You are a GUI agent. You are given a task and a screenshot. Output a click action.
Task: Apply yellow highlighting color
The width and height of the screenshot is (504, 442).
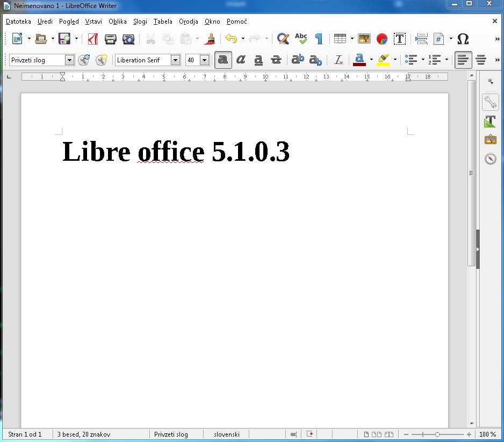(x=383, y=60)
